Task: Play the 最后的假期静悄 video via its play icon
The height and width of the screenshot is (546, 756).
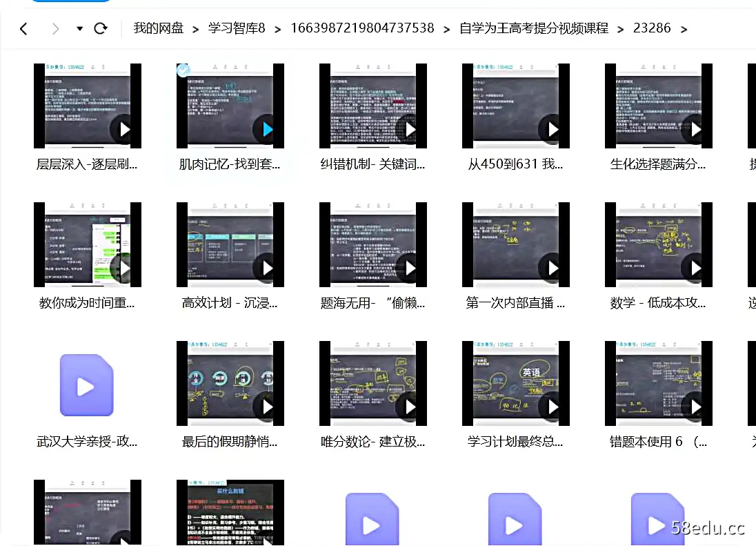Action: pos(267,407)
